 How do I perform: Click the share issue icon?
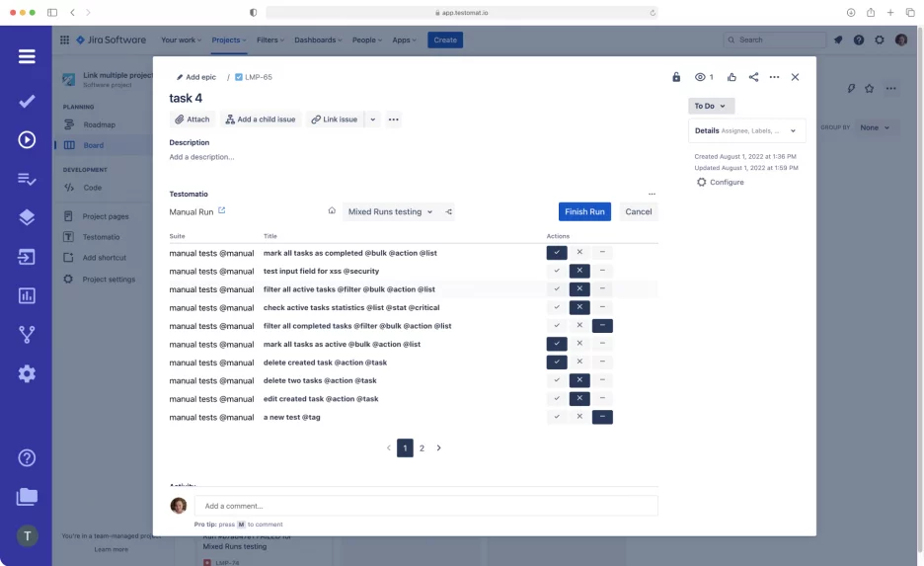point(753,77)
